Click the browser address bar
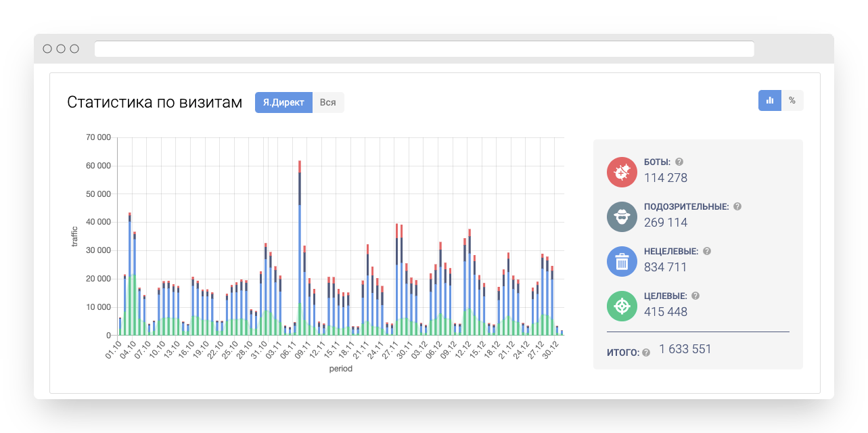This screenshot has height=433, width=868. (x=424, y=49)
